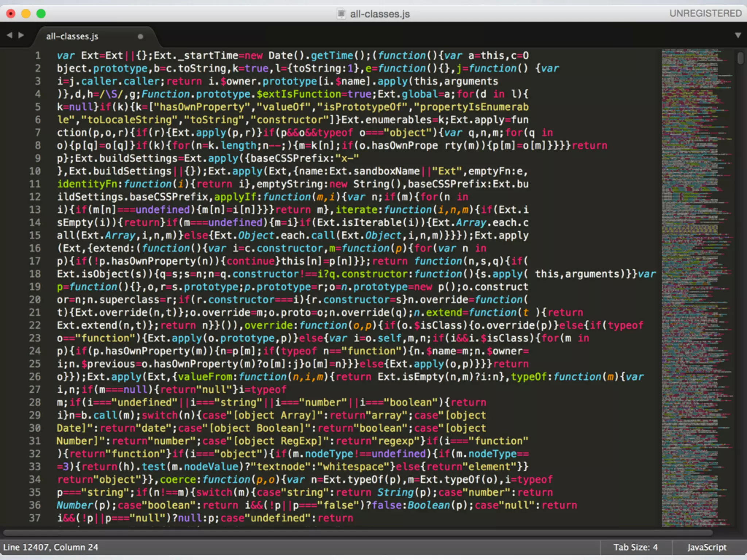Screen dimensions: 747x560
Task: Click the yellow minimize window button
Action: pyautogui.click(x=26, y=14)
